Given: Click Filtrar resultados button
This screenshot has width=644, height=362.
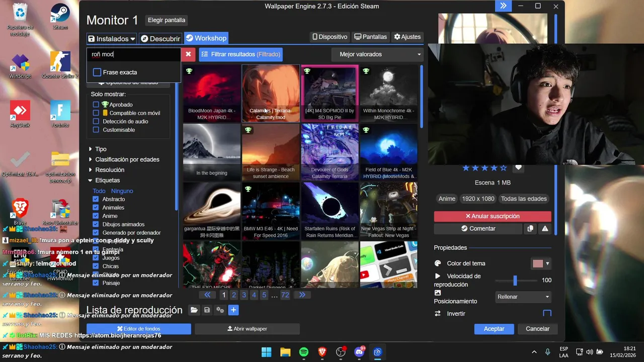Looking at the screenshot, I should [240, 54].
